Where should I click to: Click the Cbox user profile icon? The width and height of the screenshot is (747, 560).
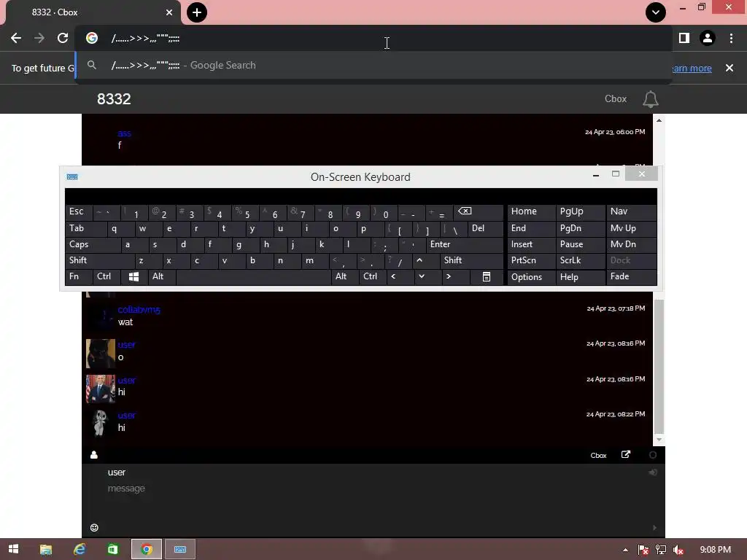click(x=94, y=455)
